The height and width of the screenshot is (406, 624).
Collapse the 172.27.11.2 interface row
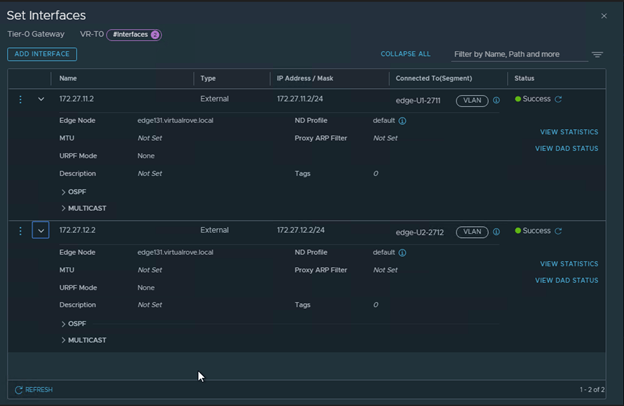click(x=41, y=99)
